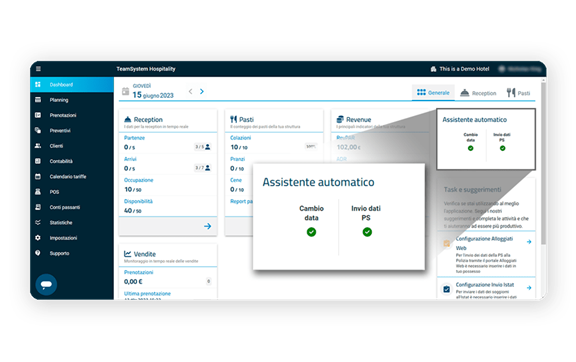
Task: Click the Calendario tariffe icon
Action: (x=38, y=176)
